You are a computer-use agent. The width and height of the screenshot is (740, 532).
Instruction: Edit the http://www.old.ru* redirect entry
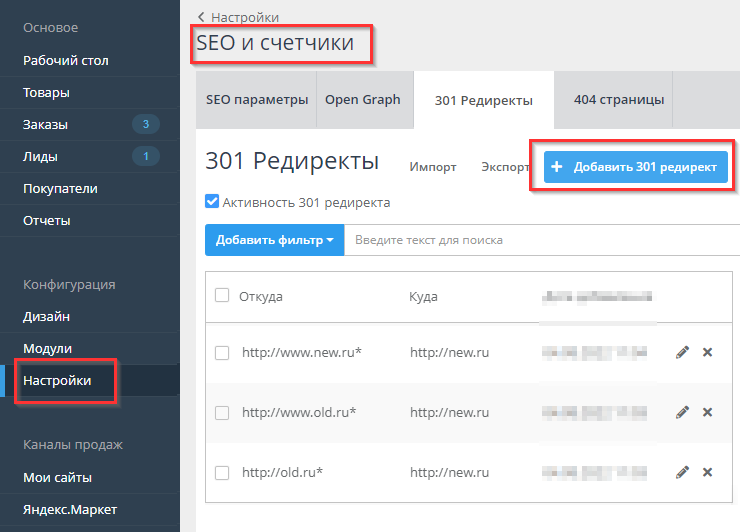click(683, 412)
